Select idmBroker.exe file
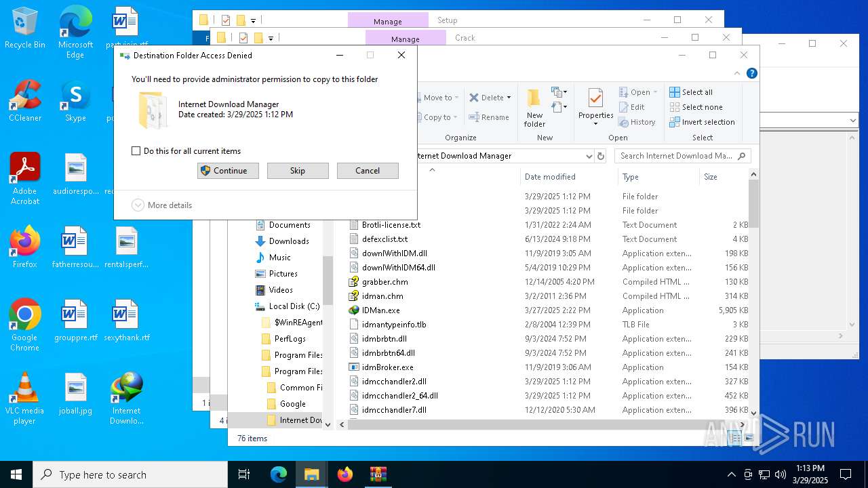868x488 pixels. pos(387,367)
